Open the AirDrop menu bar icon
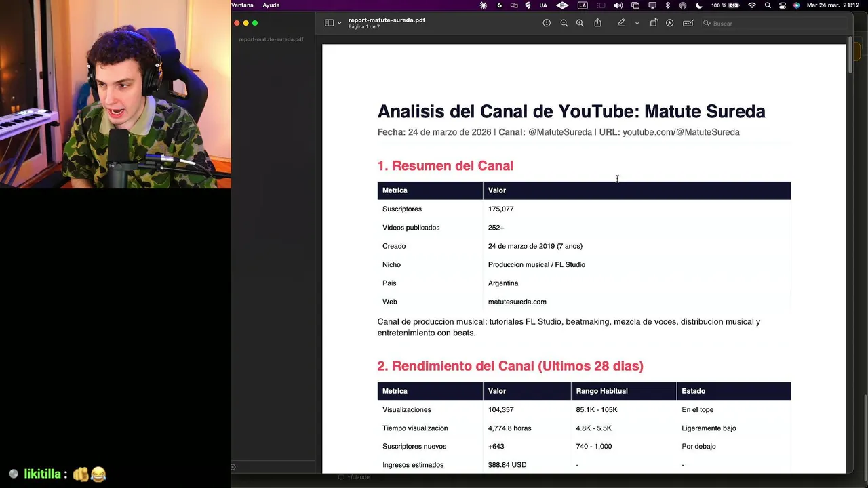 [683, 5]
